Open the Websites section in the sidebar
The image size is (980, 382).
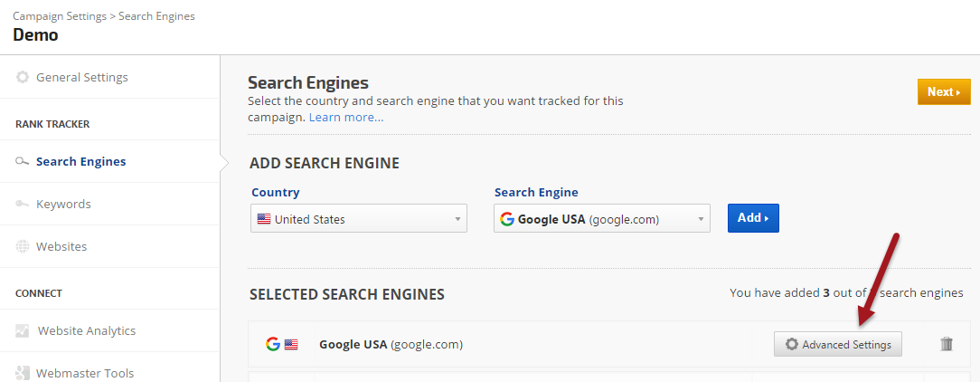pos(61,246)
